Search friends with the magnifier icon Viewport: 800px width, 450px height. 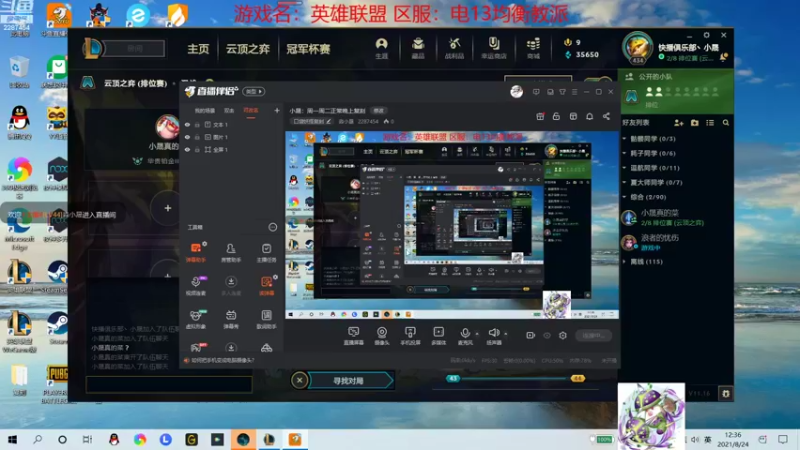[726, 123]
